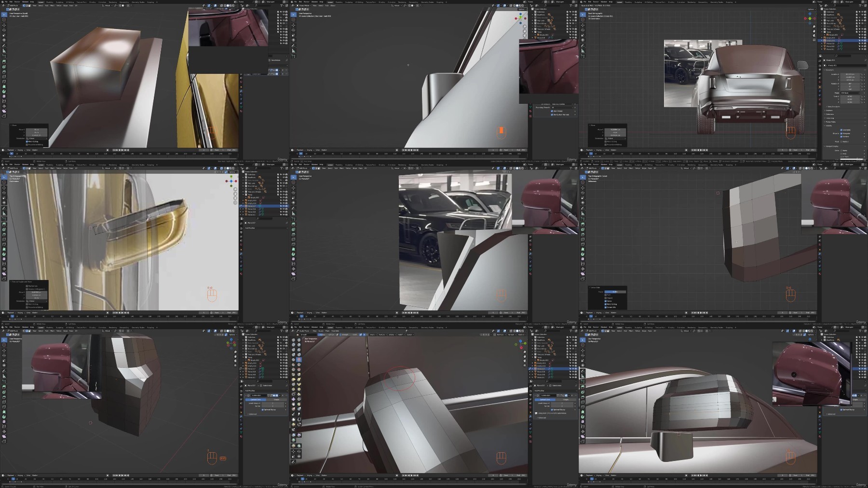Click Marker in gold-mirror window timeline
868x488 pixels.
click(x=35, y=313)
